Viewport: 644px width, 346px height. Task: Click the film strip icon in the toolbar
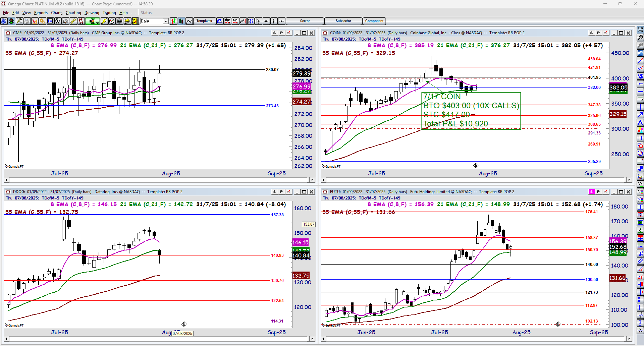pyautogui.click(x=135, y=21)
